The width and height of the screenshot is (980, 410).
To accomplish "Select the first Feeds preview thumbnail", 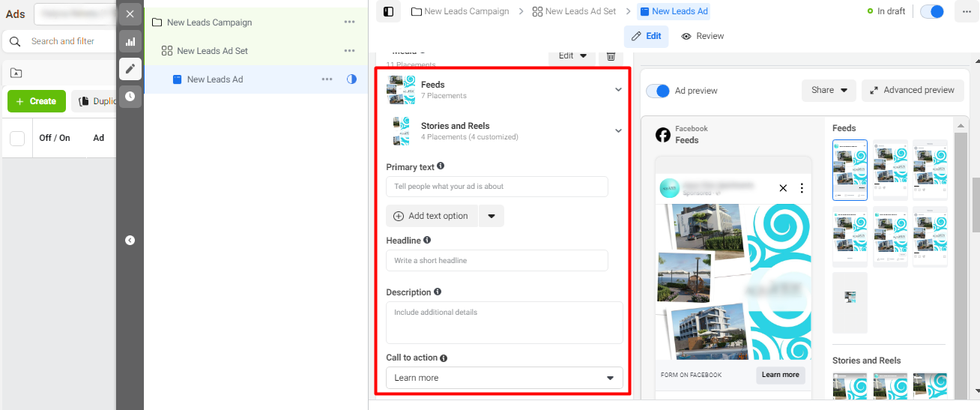I will tap(850, 169).
